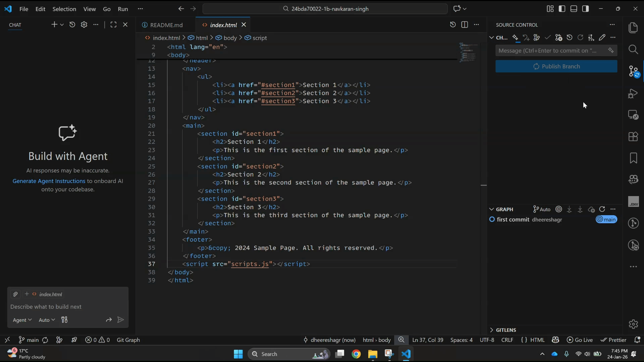This screenshot has height=362, width=644.
Task: Open the Selection menu
Action: click(64, 9)
